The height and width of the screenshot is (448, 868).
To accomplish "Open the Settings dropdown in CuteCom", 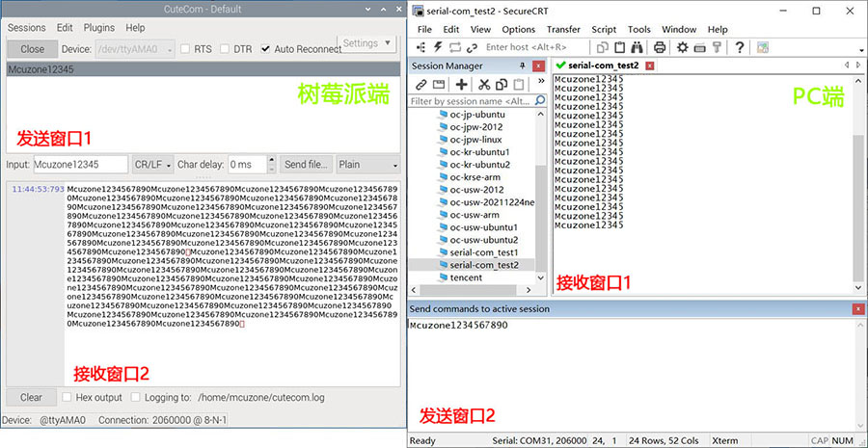I will click(x=366, y=43).
